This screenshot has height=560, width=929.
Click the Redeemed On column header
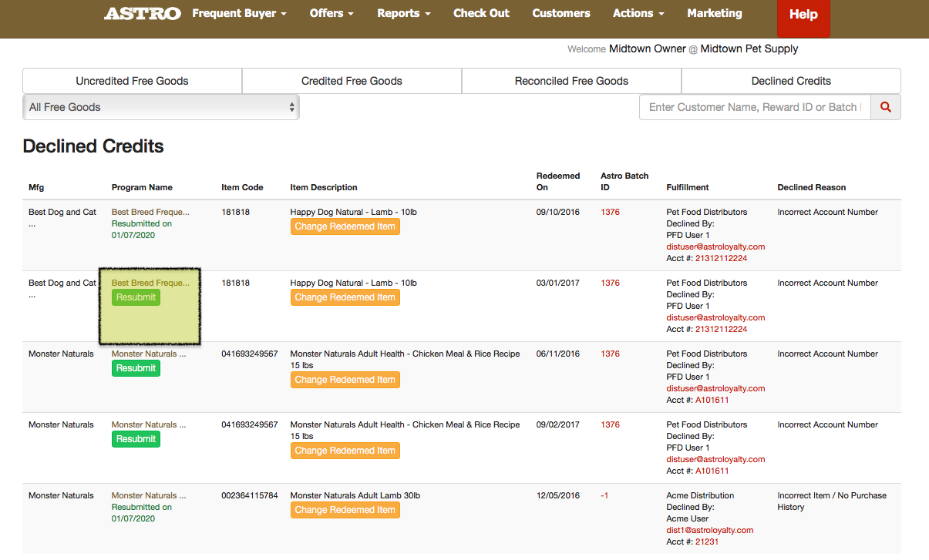558,181
